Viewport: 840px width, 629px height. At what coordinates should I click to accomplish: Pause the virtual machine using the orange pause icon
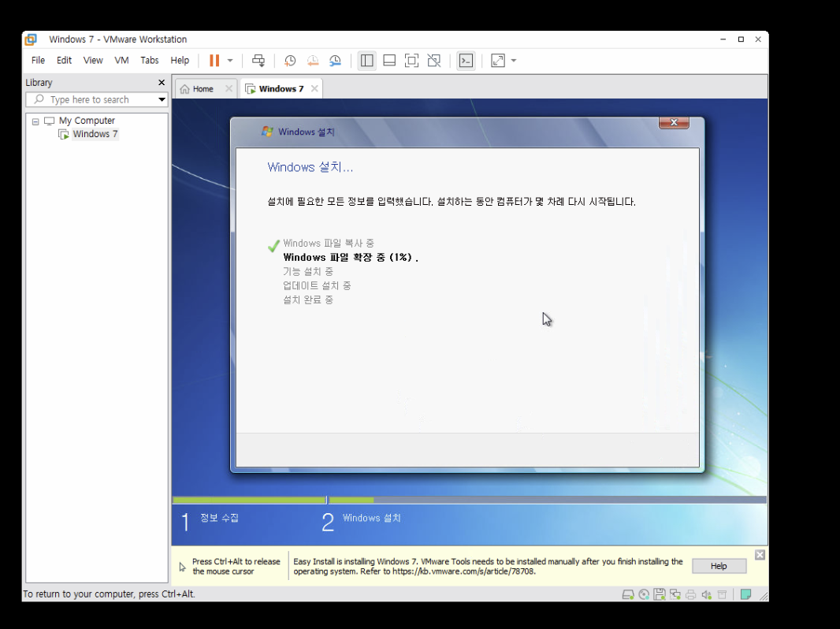[x=214, y=61]
